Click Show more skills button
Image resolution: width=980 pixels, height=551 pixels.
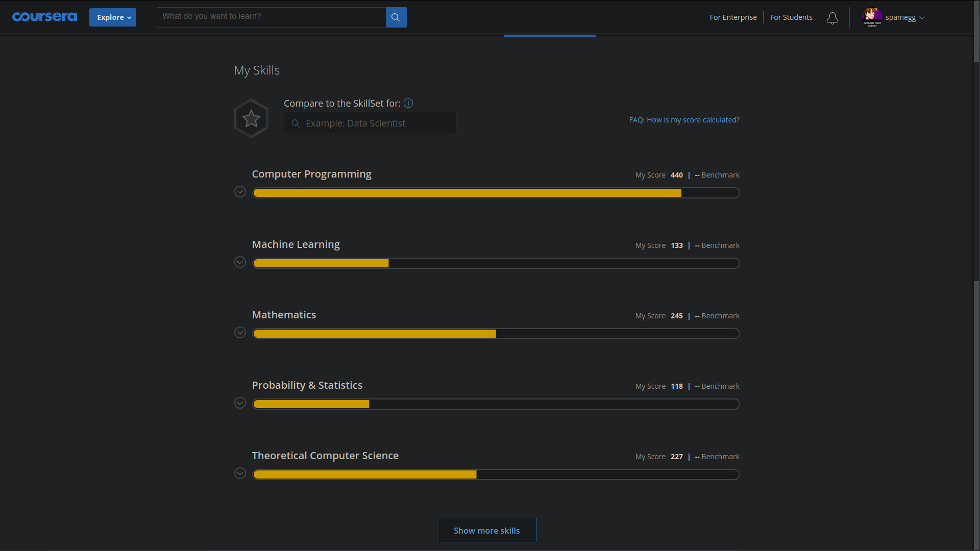click(486, 530)
